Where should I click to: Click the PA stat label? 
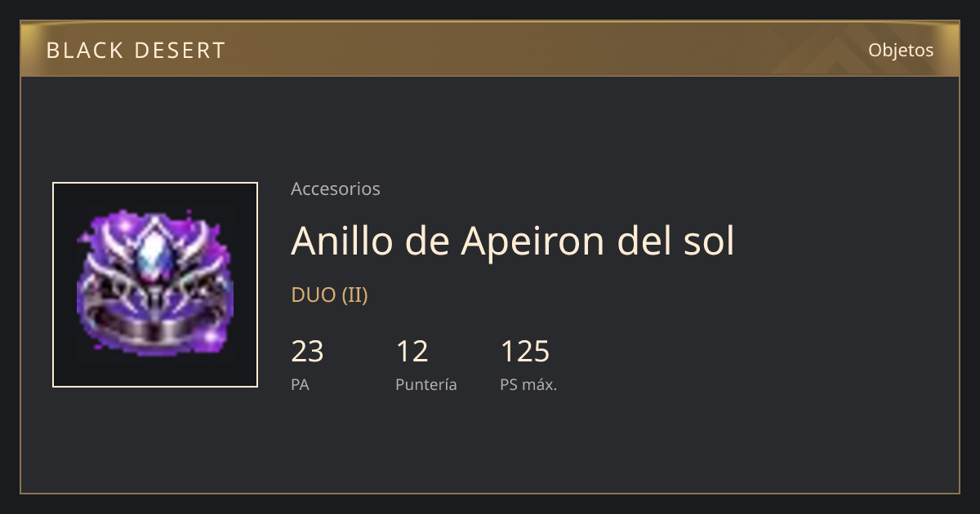click(301, 384)
